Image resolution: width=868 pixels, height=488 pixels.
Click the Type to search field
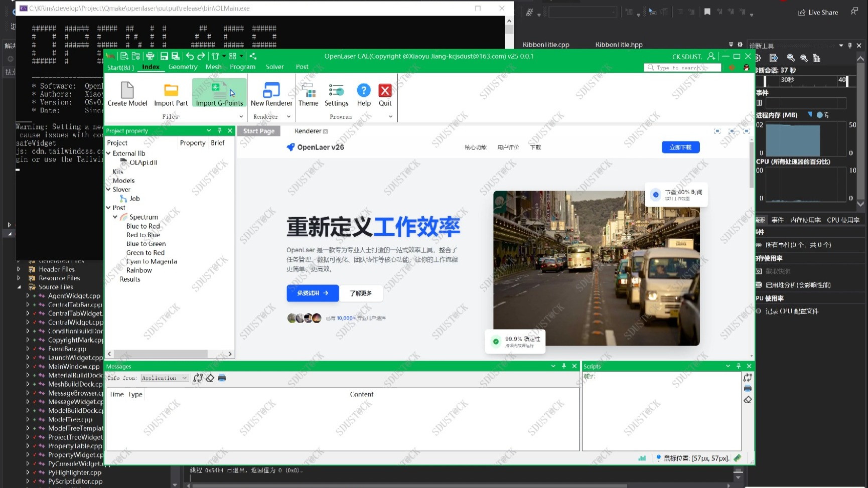[682, 67]
